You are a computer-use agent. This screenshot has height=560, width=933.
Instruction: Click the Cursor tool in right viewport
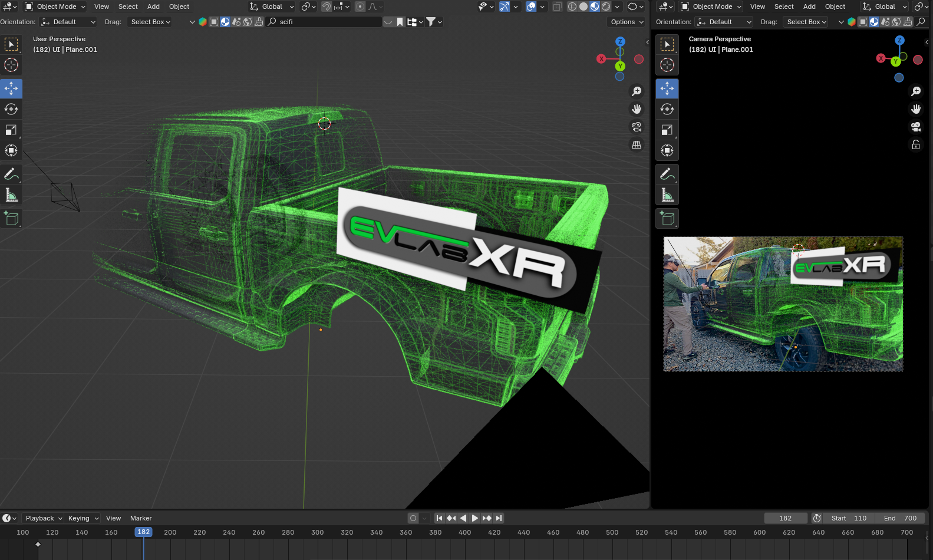(x=667, y=65)
